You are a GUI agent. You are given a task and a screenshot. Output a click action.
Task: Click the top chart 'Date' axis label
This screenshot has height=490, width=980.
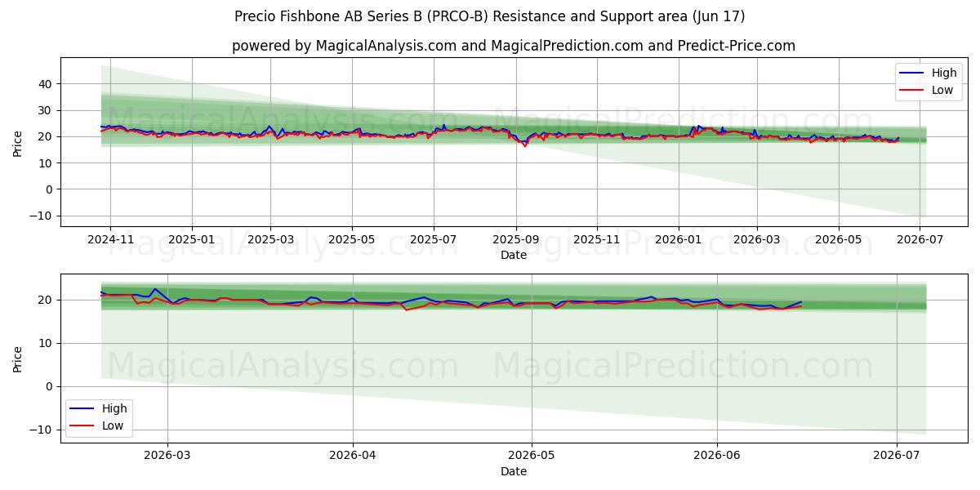[513, 256]
